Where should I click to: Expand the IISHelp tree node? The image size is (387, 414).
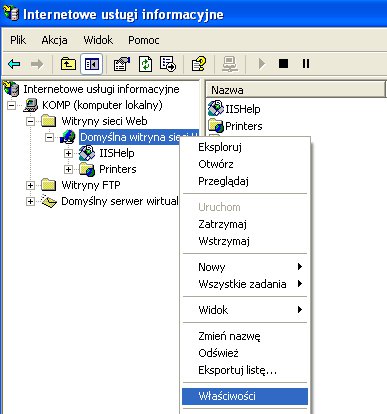[x=68, y=153]
